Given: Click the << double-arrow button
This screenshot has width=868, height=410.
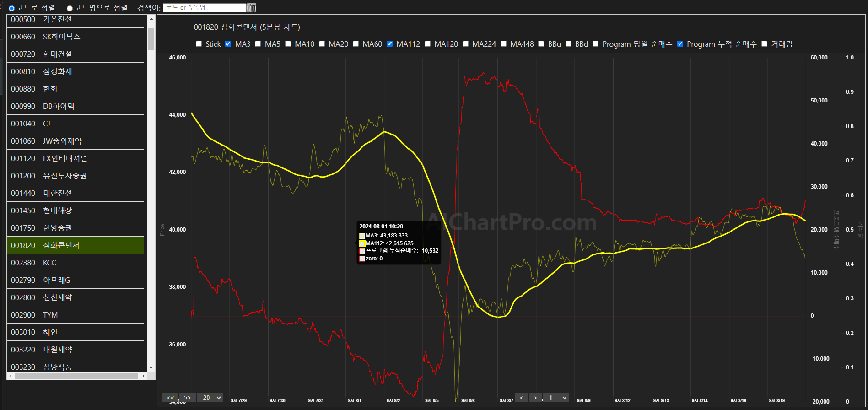Looking at the screenshot, I should [171, 398].
